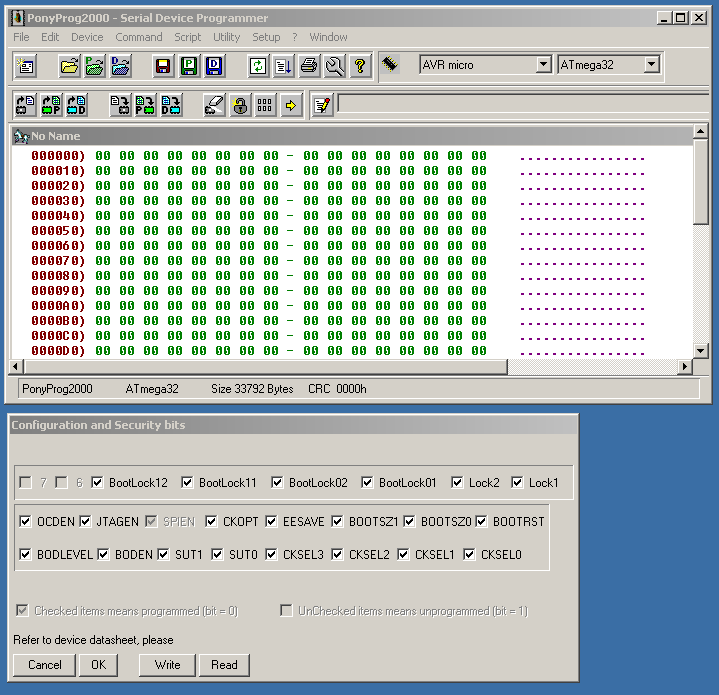Open program file (green folder P) icon

click(94, 66)
